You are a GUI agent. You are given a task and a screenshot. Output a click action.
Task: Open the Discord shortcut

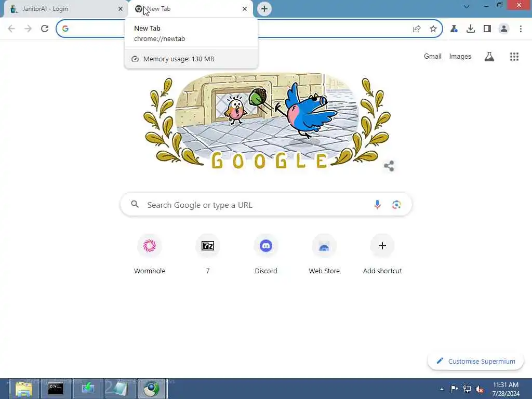(x=266, y=254)
